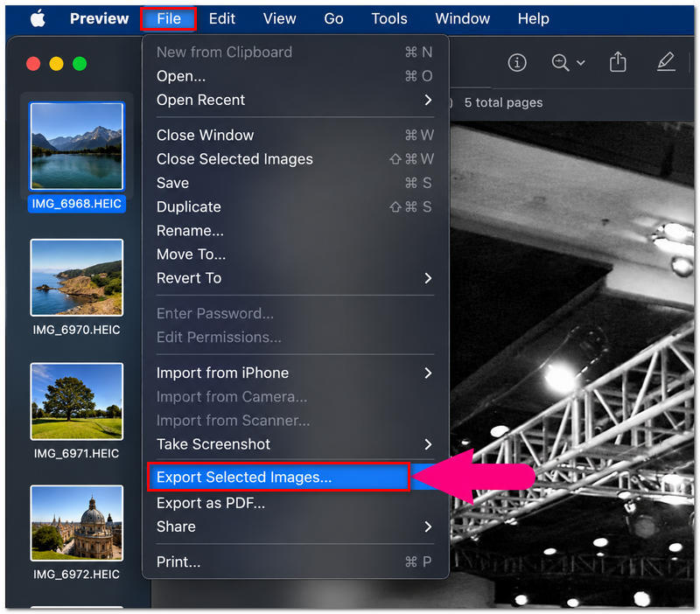The image size is (700, 614).
Task: Click the IMG_6968.HEIC filename label
Action: pos(77,204)
